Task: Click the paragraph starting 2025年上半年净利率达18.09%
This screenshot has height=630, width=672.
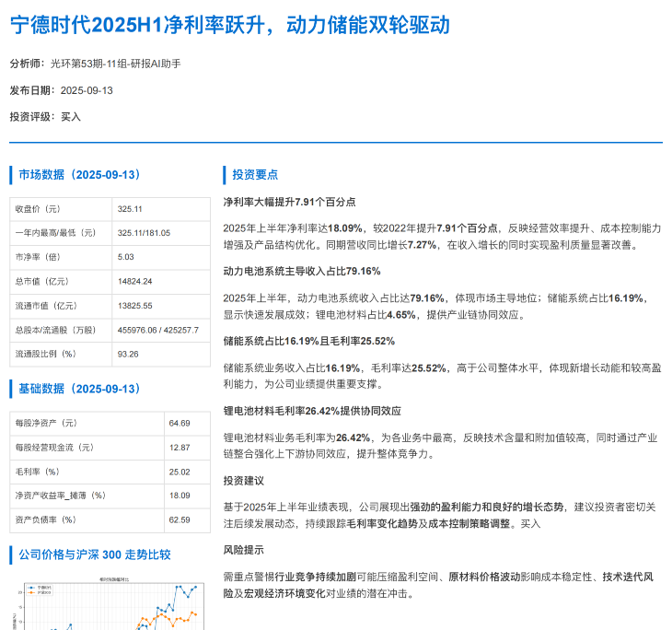Action: click(442, 237)
